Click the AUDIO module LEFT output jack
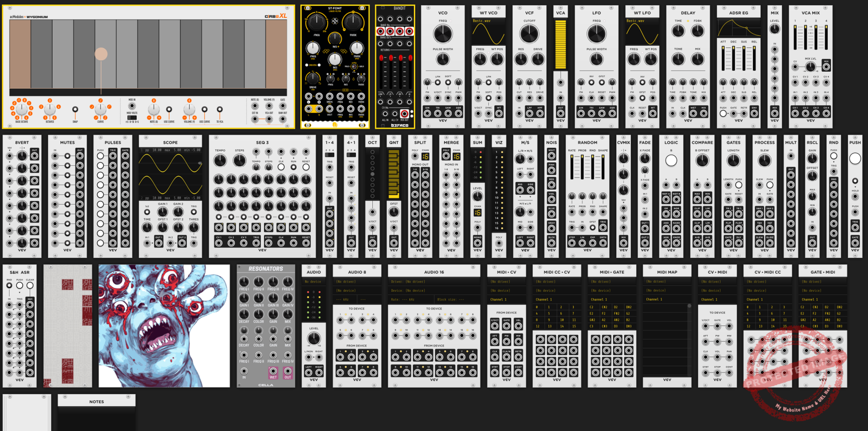The image size is (868, 431). pos(308,372)
